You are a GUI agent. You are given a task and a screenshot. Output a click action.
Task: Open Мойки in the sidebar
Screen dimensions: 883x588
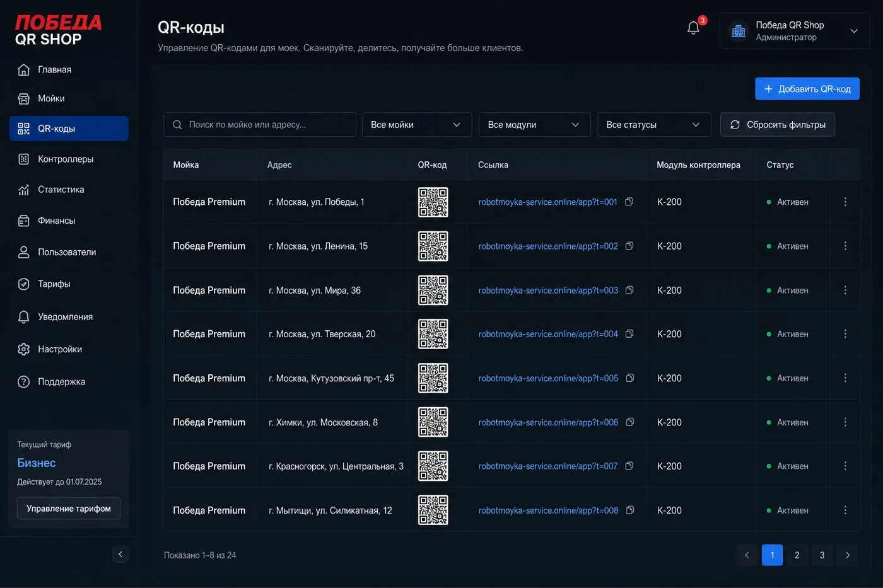[x=69, y=98]
